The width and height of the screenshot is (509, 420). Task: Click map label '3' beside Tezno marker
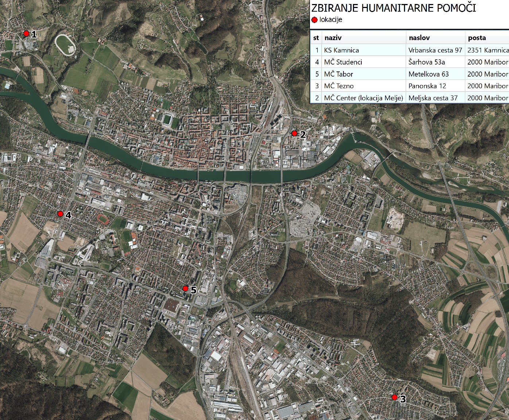click(x=403, y=399)
